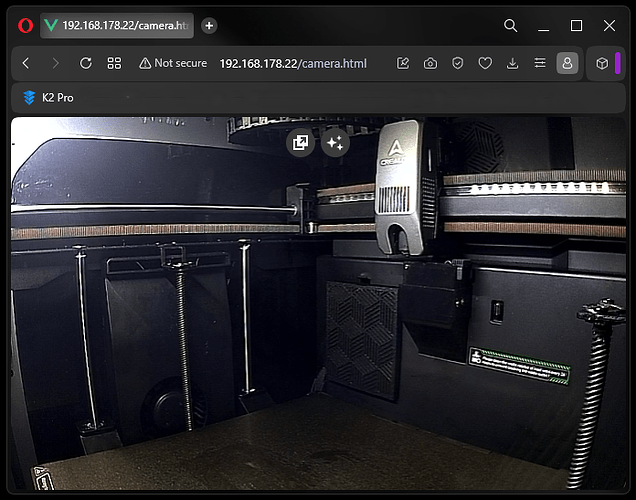Click the Not secure warning badge

(173, 63)
